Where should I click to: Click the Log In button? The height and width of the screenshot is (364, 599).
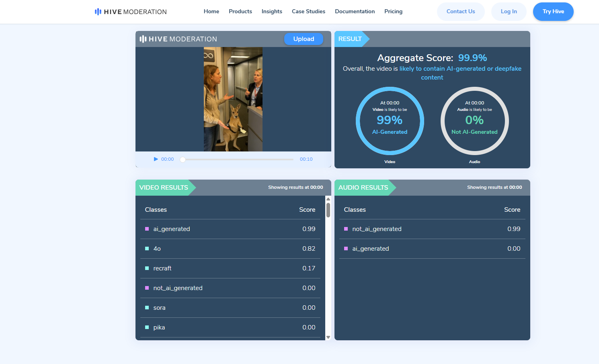pos(509,12)
